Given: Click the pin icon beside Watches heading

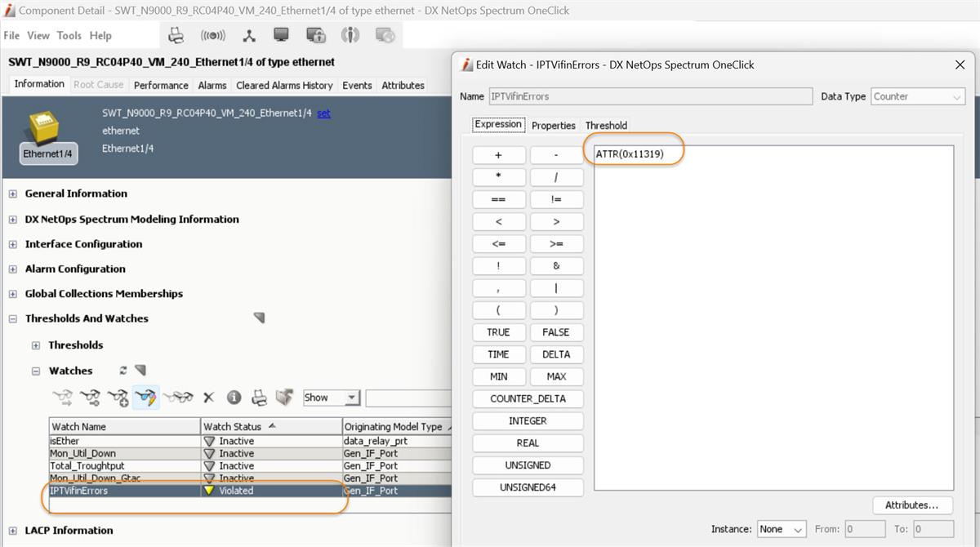Looking at the screenshot, I should click(140, 371).
